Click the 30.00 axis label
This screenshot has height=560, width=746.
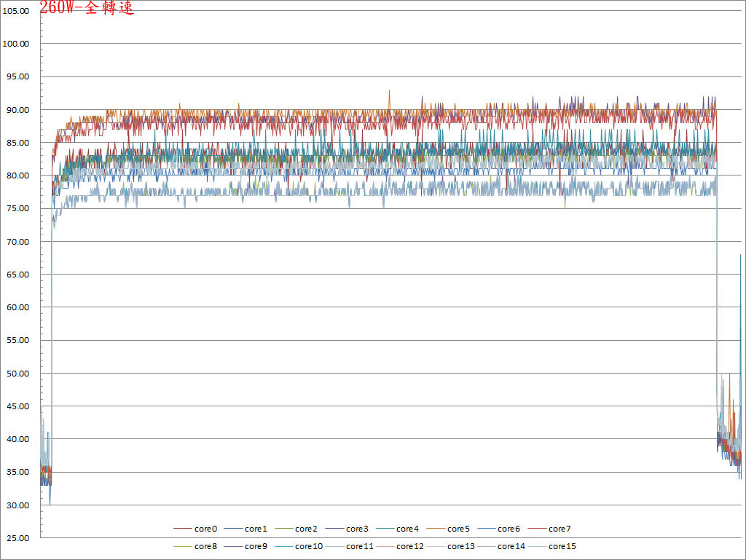[17, 505]
